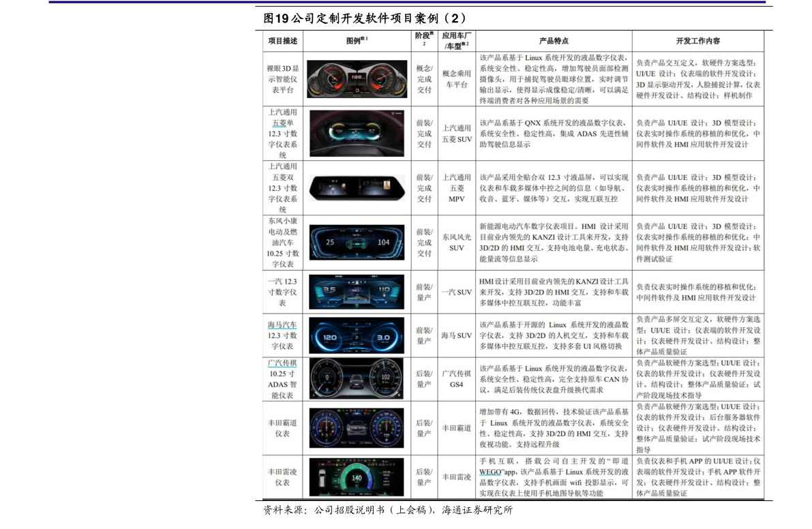Select the Toyota Levin cluster image showing 140
This screenshot has height=529, width=812.
[x=357, y=477]
